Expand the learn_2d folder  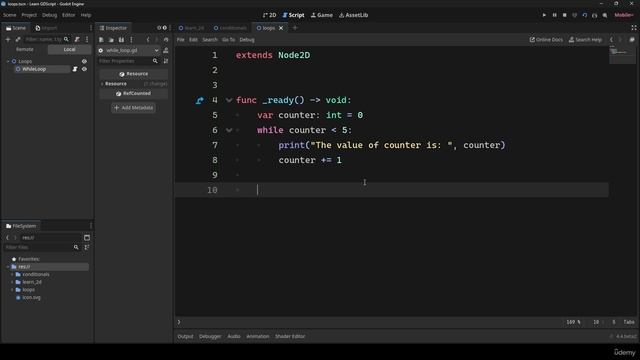(12, 282)
